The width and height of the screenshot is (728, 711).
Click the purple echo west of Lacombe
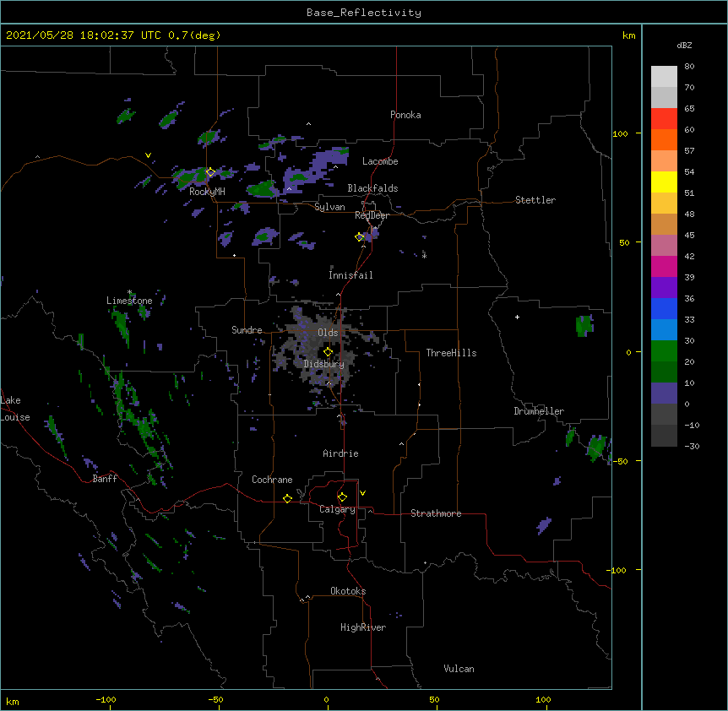[316, 170]
